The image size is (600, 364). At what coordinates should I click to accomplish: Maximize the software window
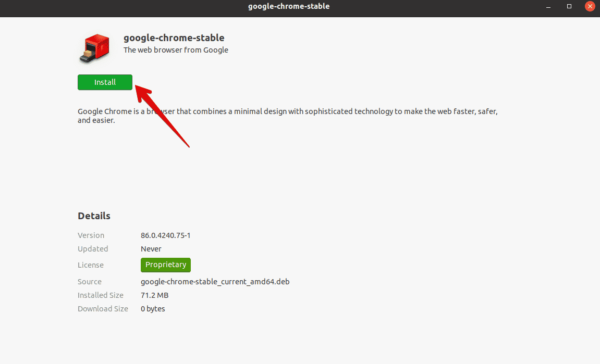(x=569, y=6)
